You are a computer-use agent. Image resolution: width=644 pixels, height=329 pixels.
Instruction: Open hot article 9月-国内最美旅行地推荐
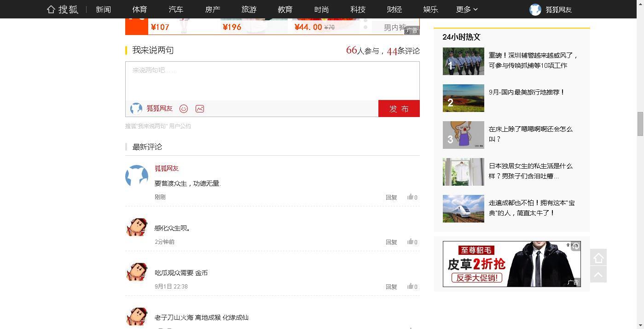[527, 92]
